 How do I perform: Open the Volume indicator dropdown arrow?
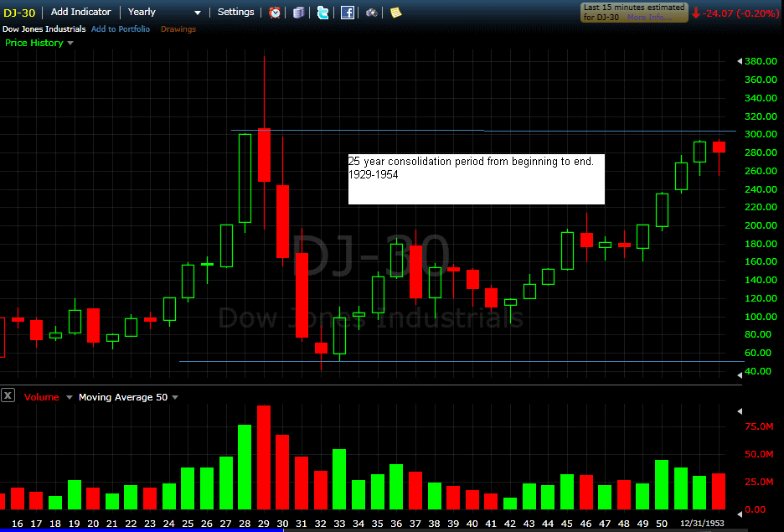(x=69, y=397)
